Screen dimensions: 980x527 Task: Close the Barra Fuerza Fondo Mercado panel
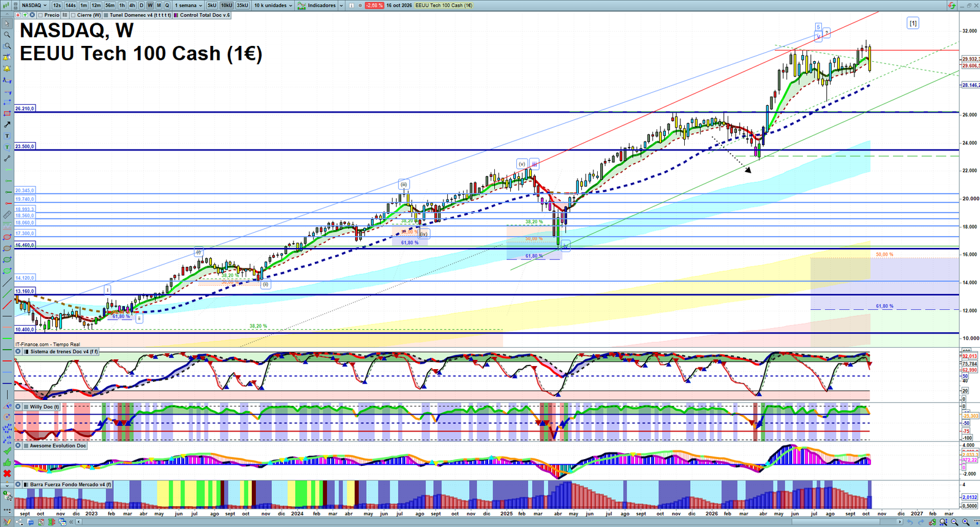tap(18, 484)
